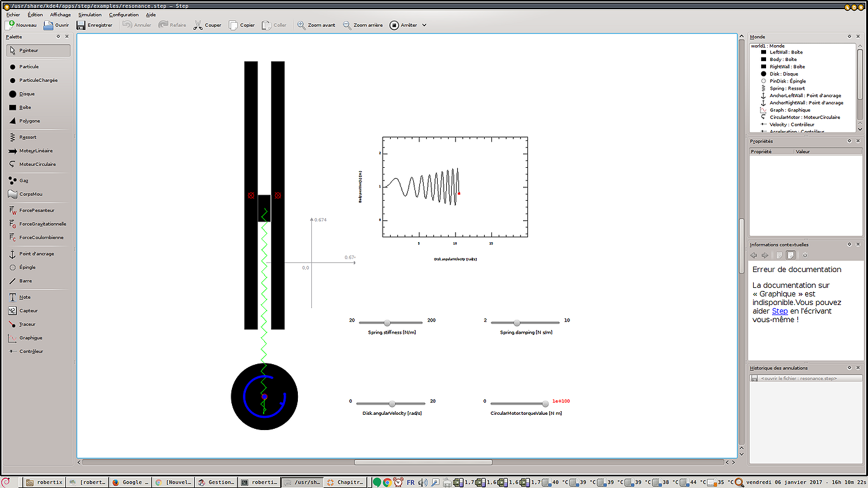
Task: Close the Propriétés panel
Action: pyautogui.click(x=859, y=142)
